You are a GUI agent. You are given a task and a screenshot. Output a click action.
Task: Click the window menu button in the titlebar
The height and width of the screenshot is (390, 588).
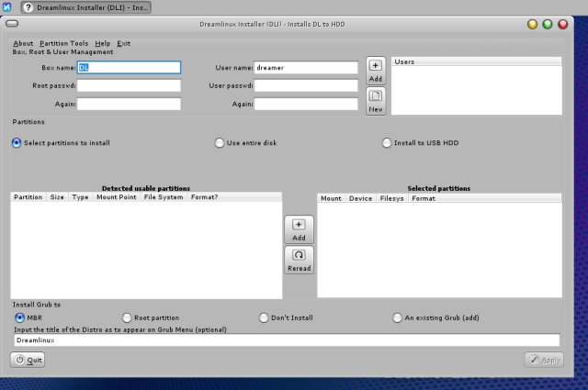click(12, 24)
